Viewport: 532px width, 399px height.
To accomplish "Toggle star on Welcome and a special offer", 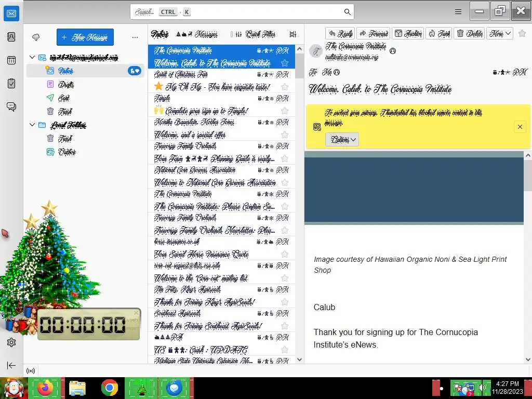I will 285,135.
